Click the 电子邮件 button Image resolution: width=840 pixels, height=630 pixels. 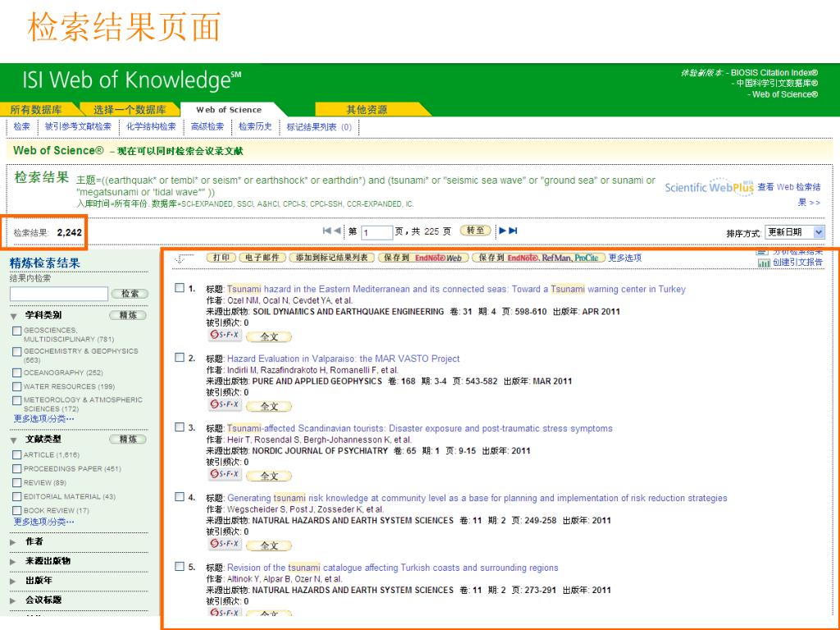click(x=262, y=258)
